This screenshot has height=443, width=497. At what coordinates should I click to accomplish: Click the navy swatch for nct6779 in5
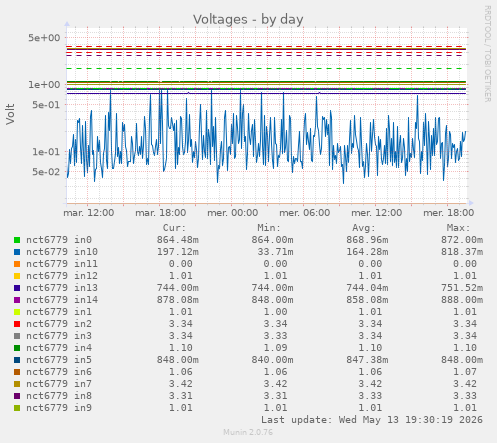[x=17, y=360]
